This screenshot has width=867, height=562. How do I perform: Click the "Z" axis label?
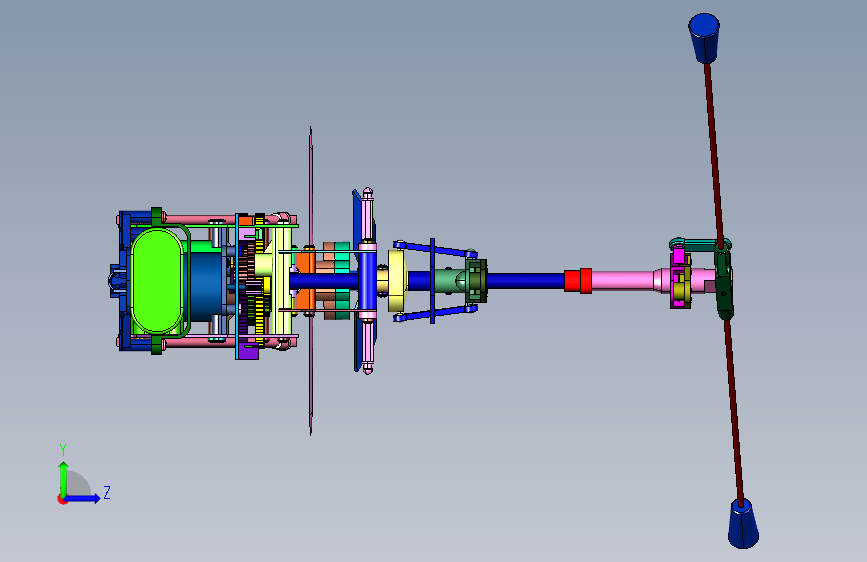[x=107, y=492]
